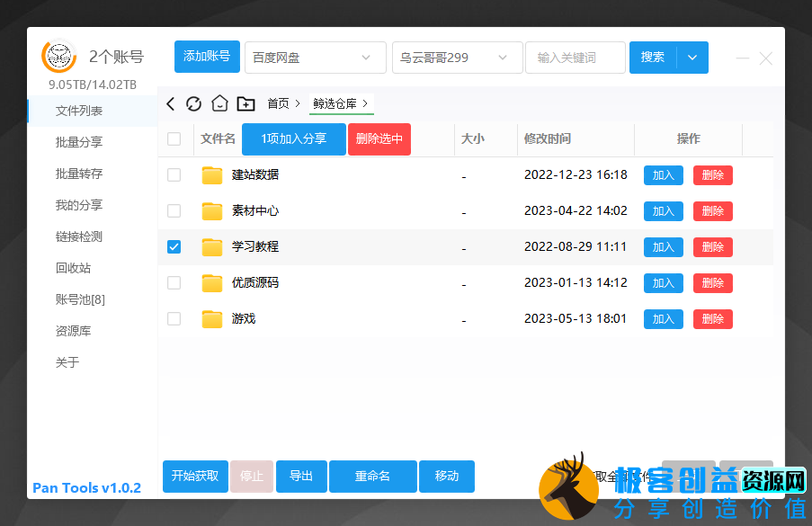The image size is (812, 526).
Task: Click the new folder icon
Action: click(245, 104)
